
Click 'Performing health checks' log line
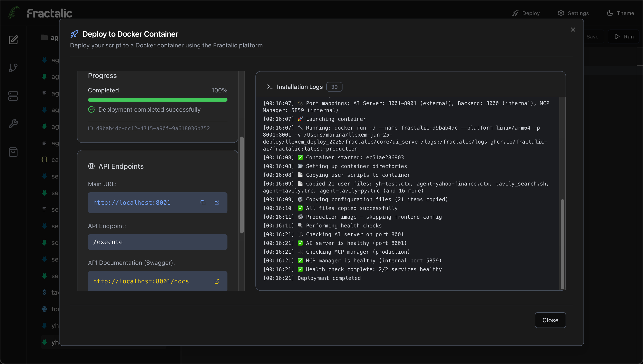323,225
